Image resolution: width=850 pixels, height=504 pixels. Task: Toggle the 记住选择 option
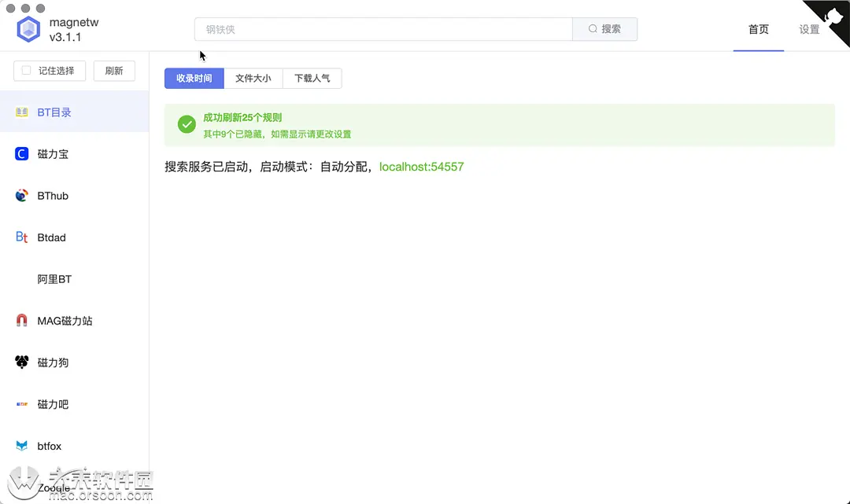click(50, 70)
